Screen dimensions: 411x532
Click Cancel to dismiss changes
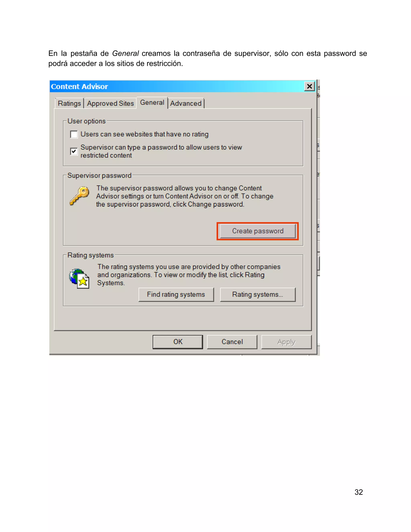click(x=232, y=342)
